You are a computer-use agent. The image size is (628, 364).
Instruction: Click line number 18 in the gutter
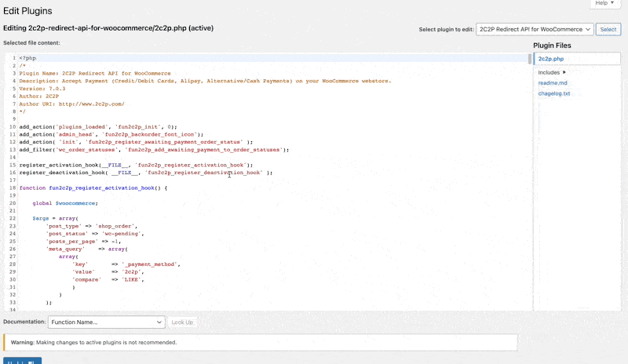click(13, 187)
